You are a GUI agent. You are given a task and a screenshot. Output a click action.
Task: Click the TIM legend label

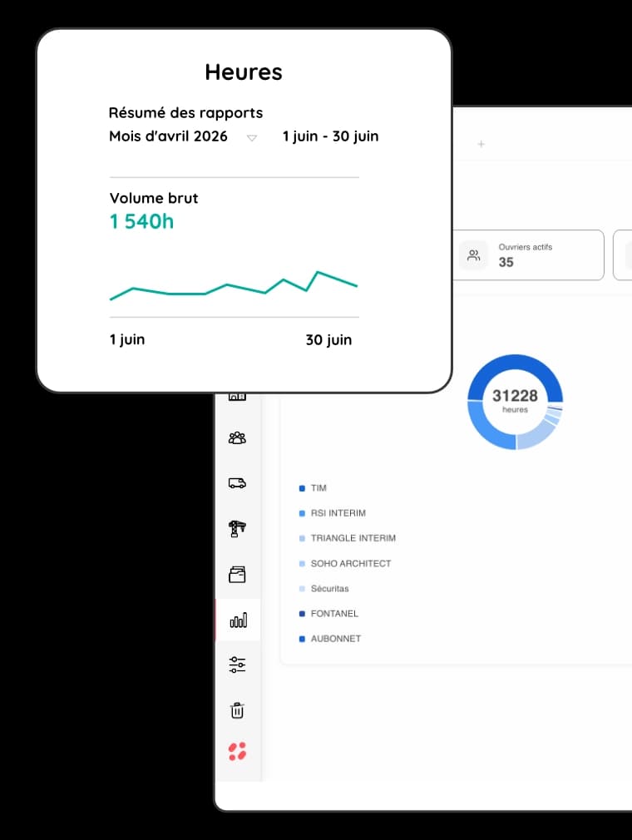318,488
